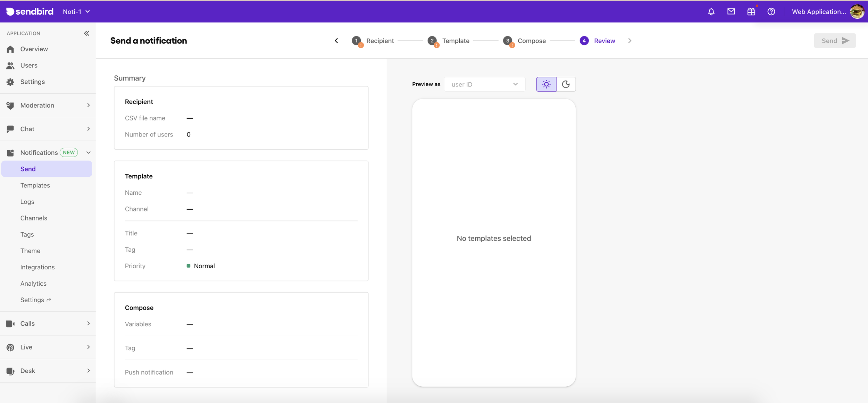
Task: Open the user ID preview dropdown
Action: [x=484, y=84]
